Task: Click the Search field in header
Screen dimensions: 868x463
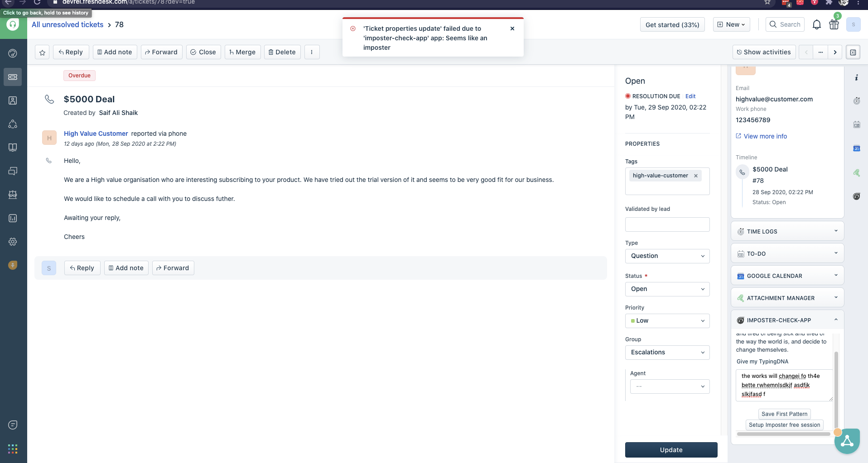Action: [x=785, y=24]
